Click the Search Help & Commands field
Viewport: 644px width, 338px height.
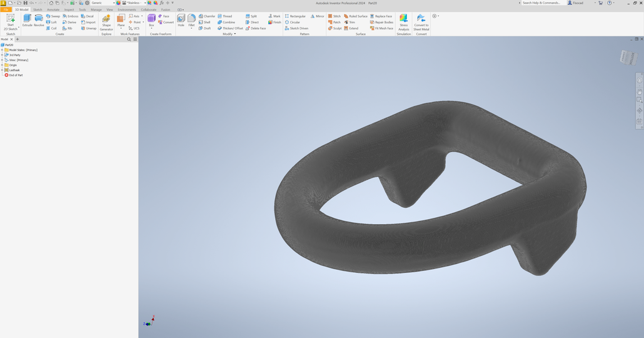pyautogui.click(x=541, y=3)
